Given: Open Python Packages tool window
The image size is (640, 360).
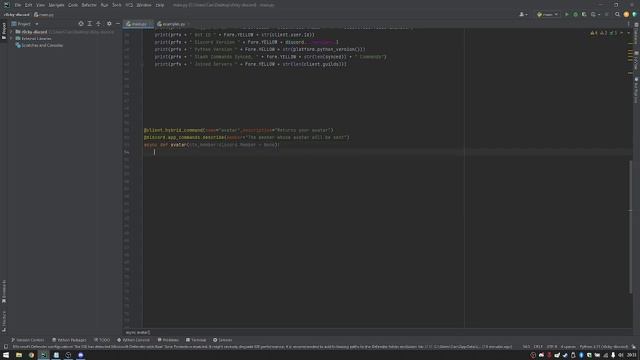Looking at the screenshot, I should 69,340.
